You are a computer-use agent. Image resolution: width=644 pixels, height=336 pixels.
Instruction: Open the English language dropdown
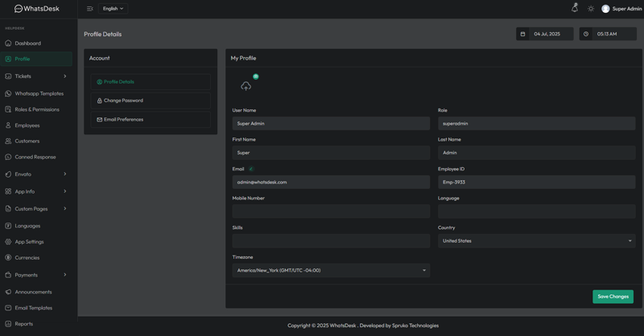tap(113, 9)
